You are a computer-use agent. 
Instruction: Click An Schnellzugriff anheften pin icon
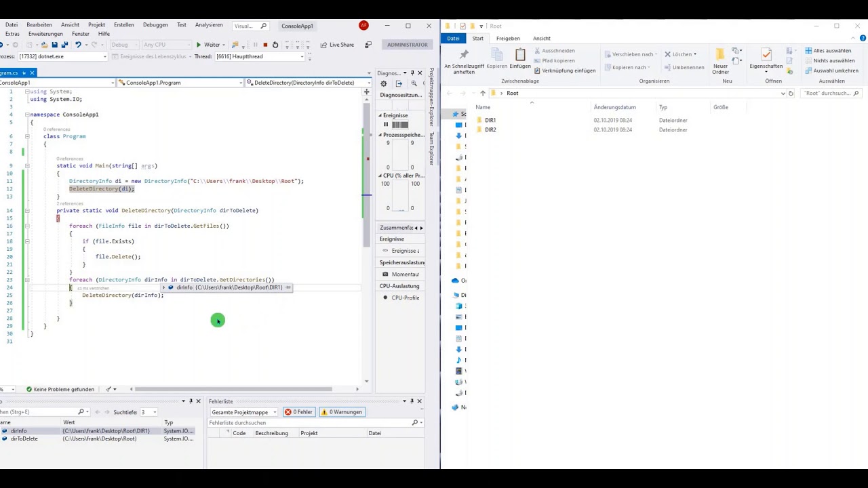coord(464,61)
